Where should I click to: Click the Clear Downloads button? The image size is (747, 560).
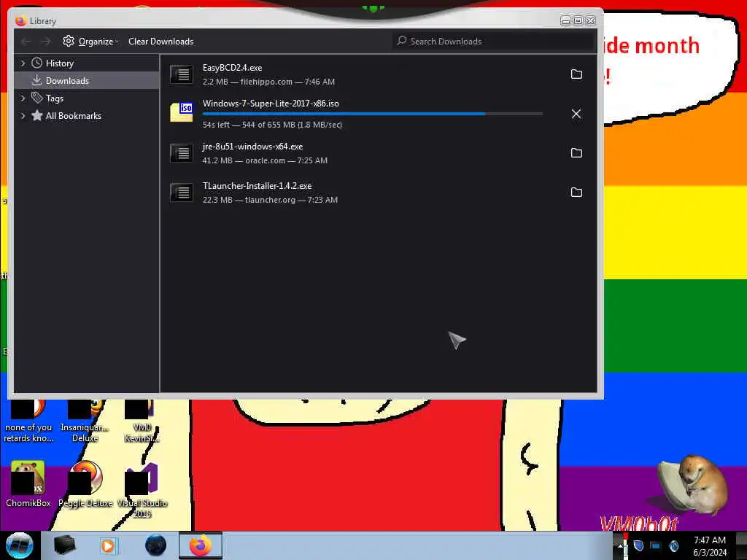point(160,42)
